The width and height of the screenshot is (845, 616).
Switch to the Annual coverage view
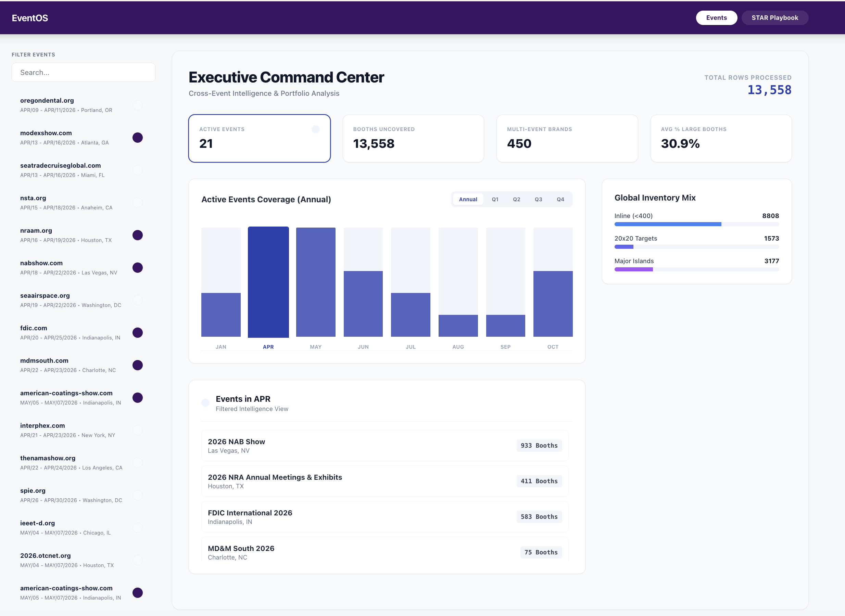[468, 199]
